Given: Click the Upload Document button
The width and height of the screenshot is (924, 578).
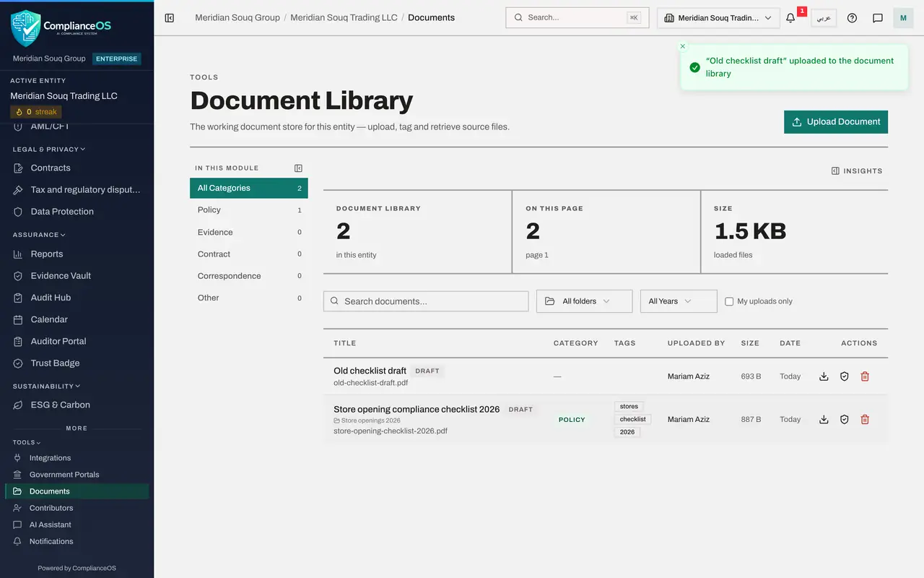Looking at the screenshot, I should [x=836, y=122].
